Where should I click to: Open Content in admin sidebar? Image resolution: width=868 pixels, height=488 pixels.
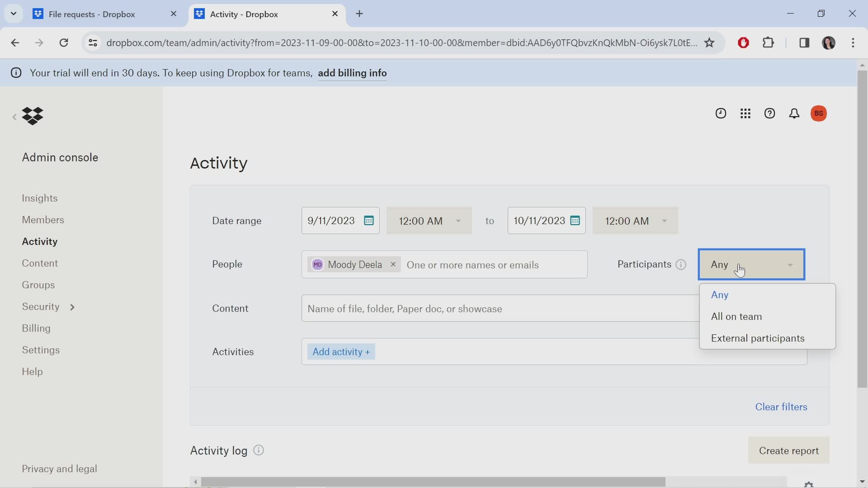point(40,263)
